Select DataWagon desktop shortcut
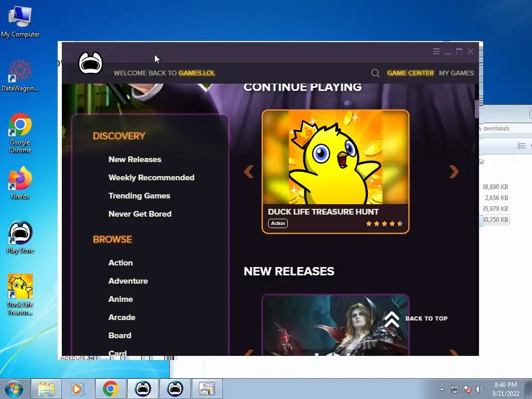 click(20, 75)
